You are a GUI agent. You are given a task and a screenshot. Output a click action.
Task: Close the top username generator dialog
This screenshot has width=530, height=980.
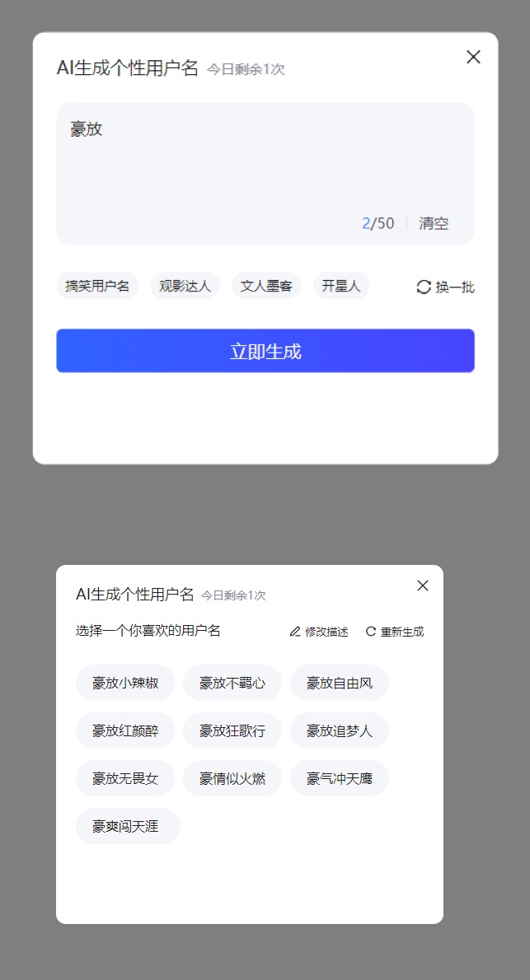click(474, 57)
